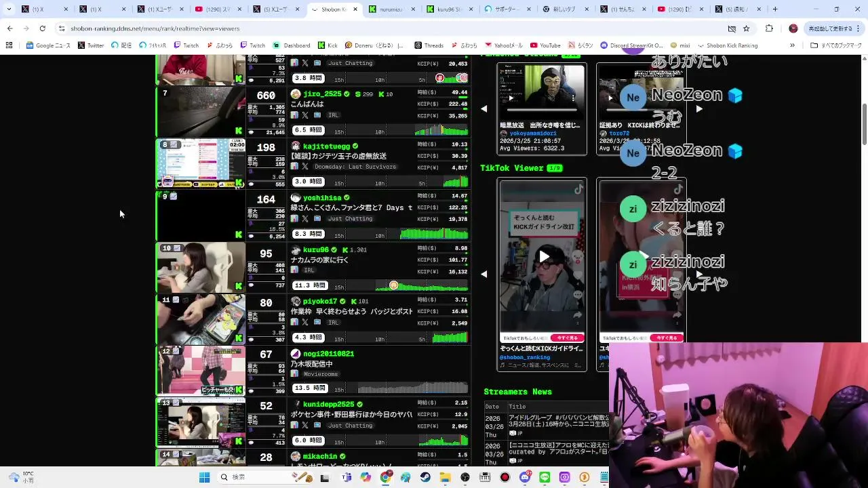Open X profile icon for piyoko17
This screenshot has height=488, width=868.
pyautogui.click(x=305, y=323)
